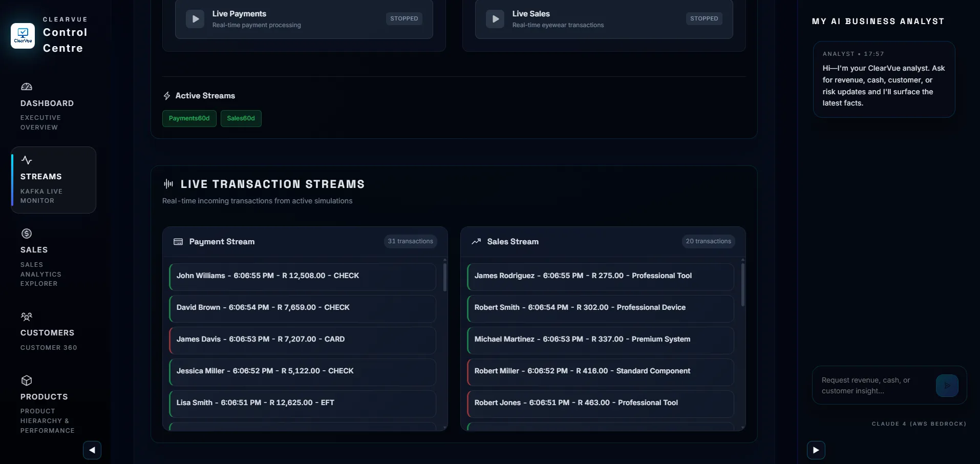Screen dimensions: 980x464
Task: Open the Products cube icon
Action: (27, 381)
